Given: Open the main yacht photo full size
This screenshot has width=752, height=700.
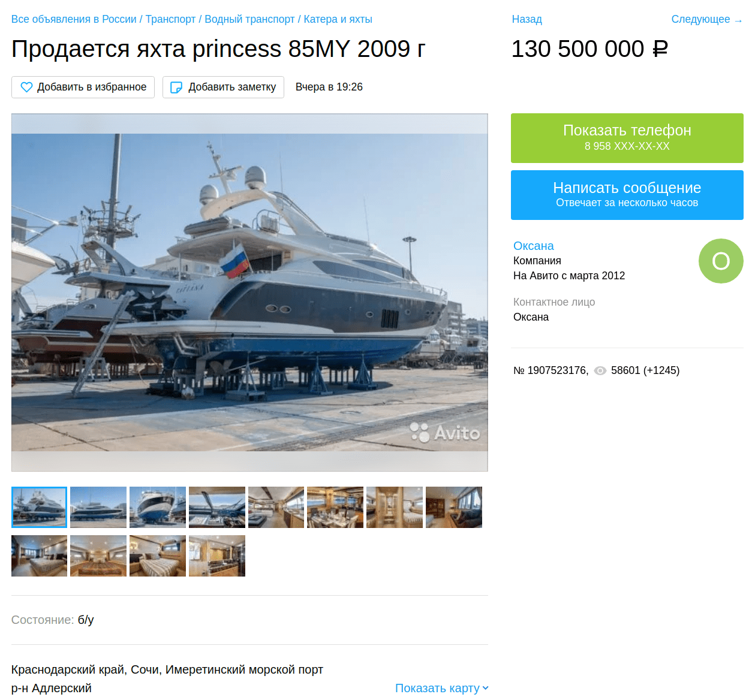Looking at the screenshot, I should 249,292.
